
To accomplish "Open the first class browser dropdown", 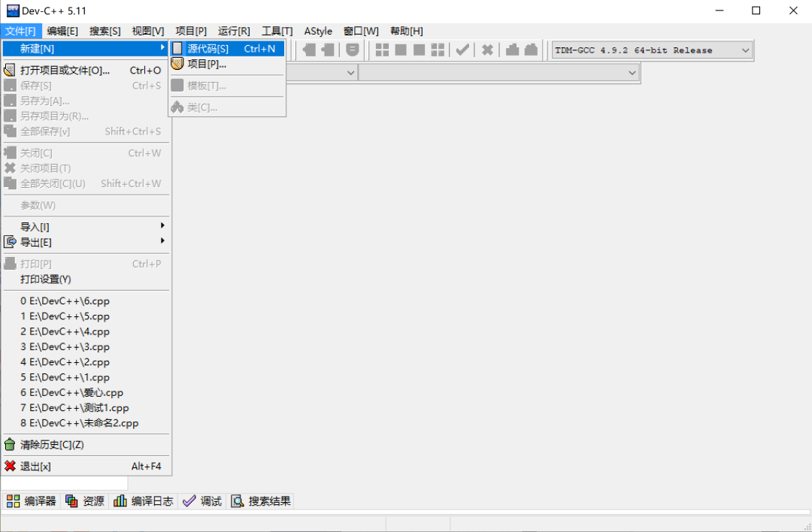I will pos(350,72).
